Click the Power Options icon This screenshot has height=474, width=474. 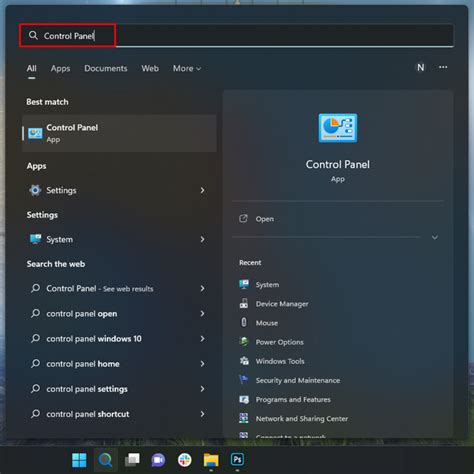pos(244,342)
